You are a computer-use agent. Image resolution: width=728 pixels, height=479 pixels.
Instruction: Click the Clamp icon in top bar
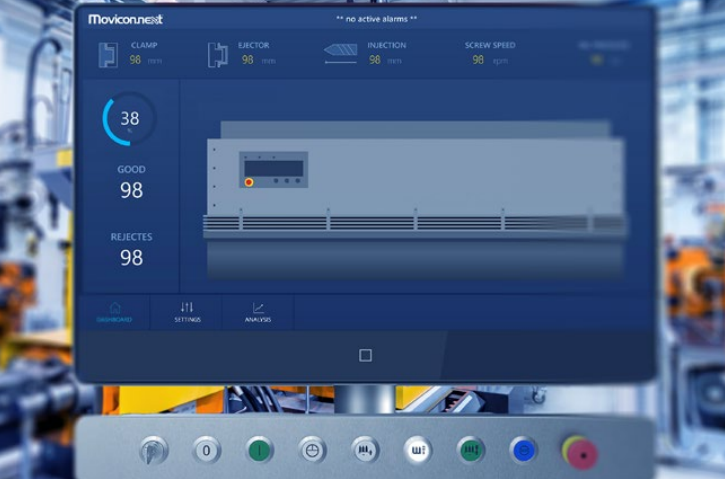coord(108,54)
